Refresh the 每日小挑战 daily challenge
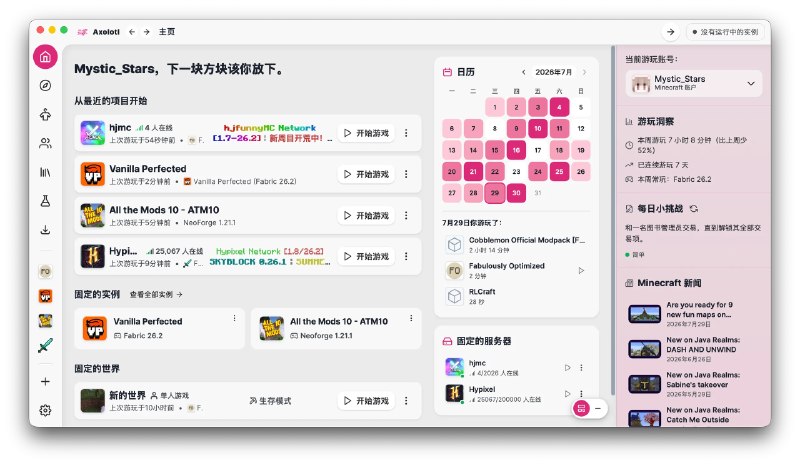 coord(694,209)
